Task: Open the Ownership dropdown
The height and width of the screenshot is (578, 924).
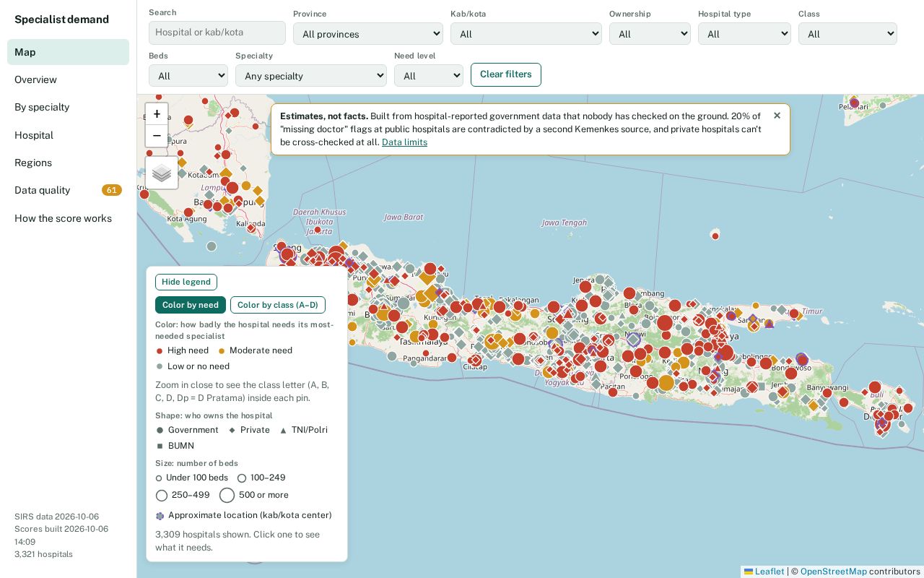Action: point(650,34)
